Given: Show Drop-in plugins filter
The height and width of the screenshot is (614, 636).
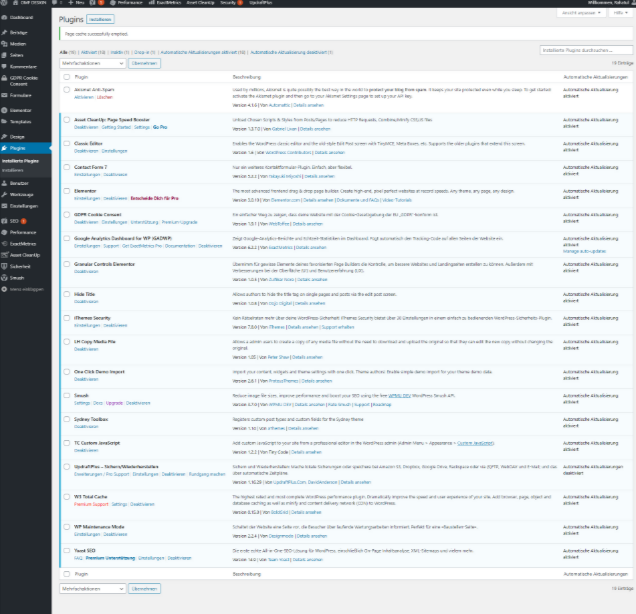Looking at the screenshot, I should (144, 52).
